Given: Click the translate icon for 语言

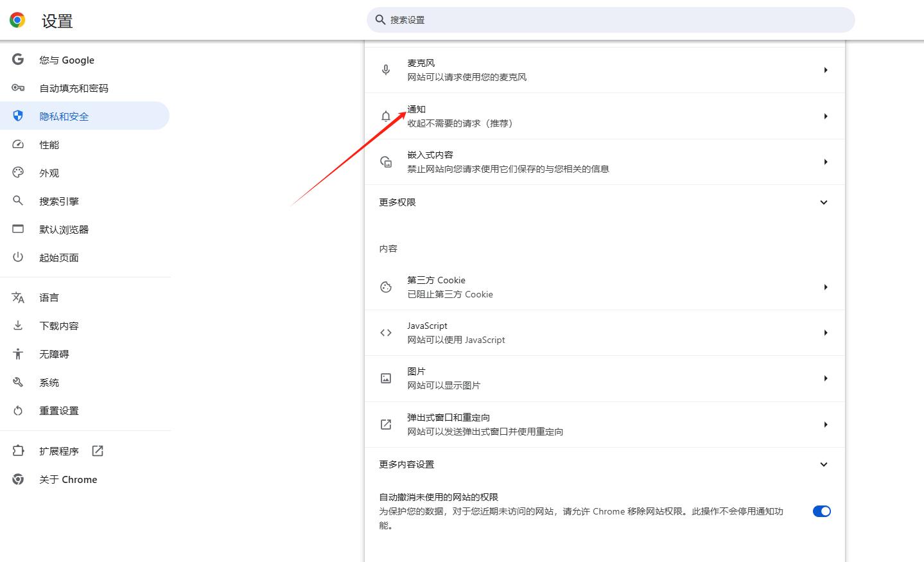Looking at the screenshot, I should pyautogui.click(x=18, y=297).
